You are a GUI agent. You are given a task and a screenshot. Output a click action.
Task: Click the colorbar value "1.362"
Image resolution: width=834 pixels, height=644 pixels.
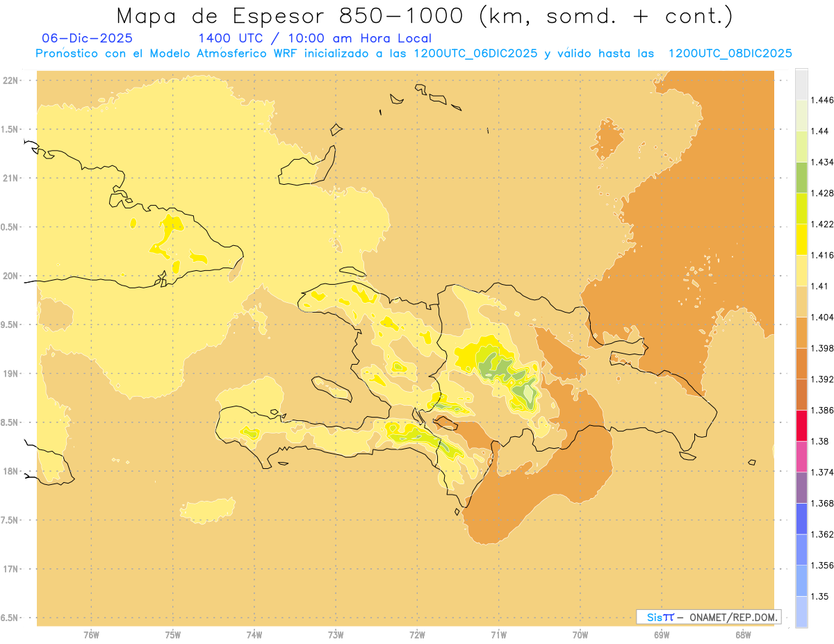tap(821, 534)
